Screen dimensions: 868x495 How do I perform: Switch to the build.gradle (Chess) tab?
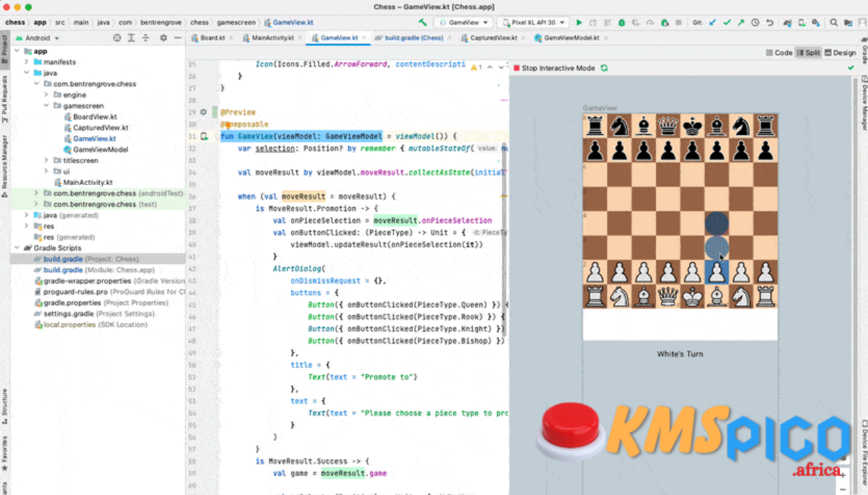pyautogui.click(x=414, y=38)
